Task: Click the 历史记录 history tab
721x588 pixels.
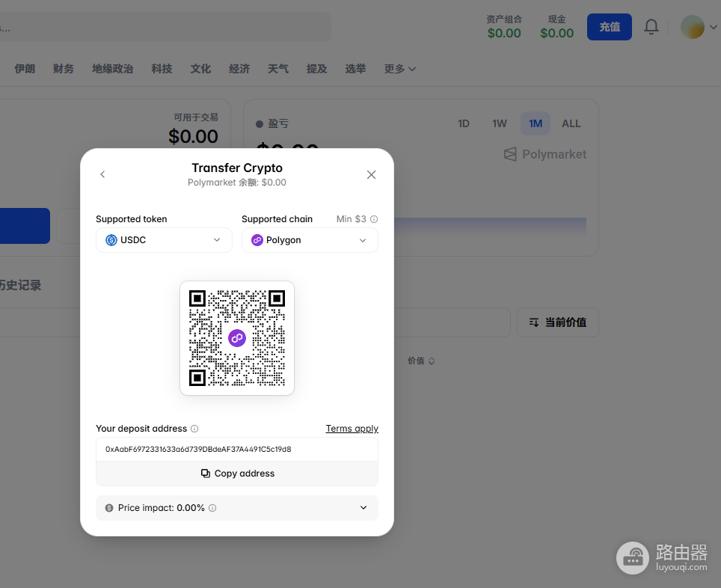Action: tap(20, 285)
